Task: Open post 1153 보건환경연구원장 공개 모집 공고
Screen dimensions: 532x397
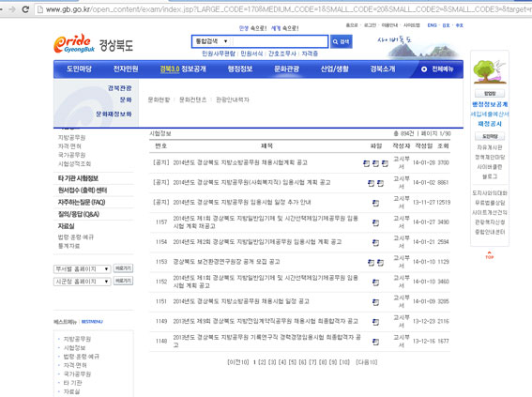Action: 226,262
